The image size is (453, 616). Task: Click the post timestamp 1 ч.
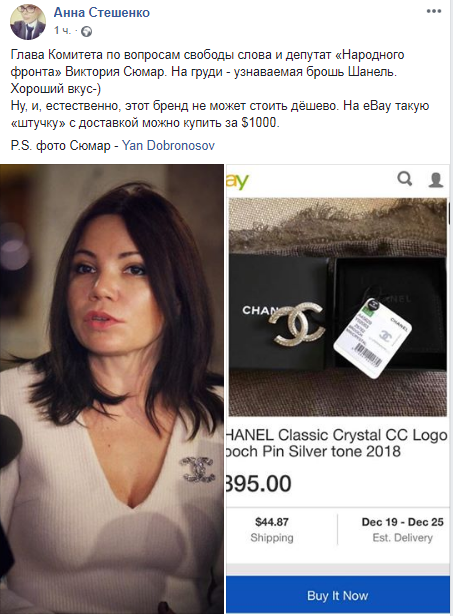pyautogui.click(x=62, y=31)
